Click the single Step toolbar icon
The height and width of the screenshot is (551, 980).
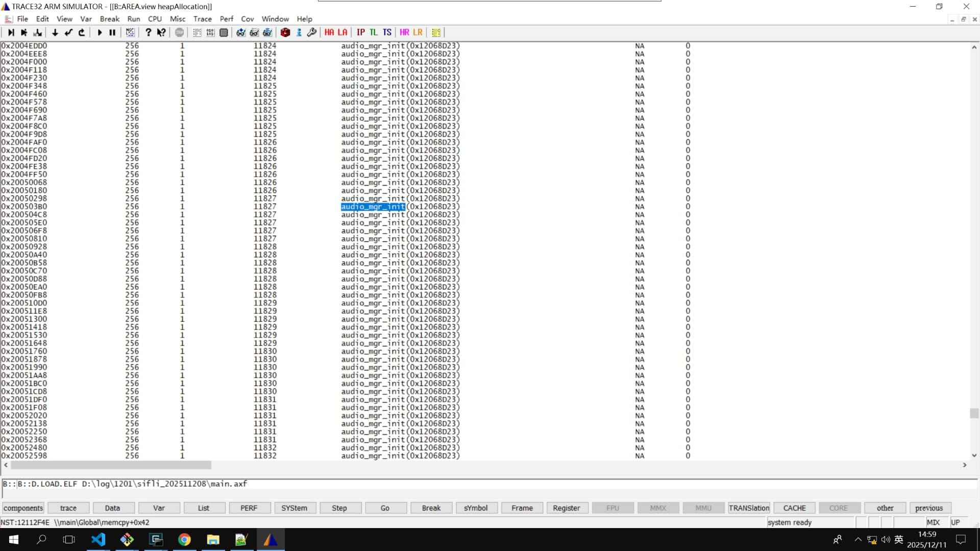(11, 32)
